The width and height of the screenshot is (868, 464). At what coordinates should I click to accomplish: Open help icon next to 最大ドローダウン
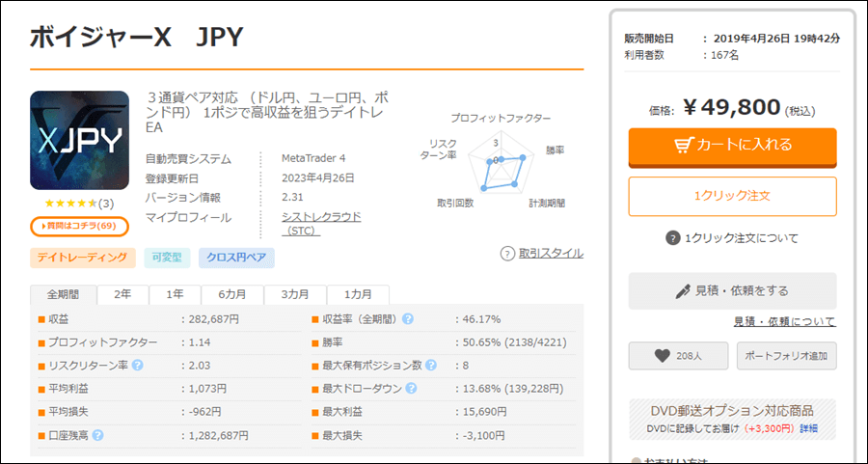pyautogui.click(x=411, y=389)
